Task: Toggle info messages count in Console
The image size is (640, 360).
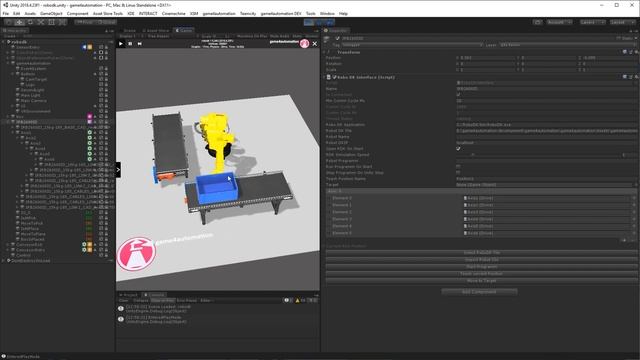Action: pyautogui.click(x=289, y=300)
